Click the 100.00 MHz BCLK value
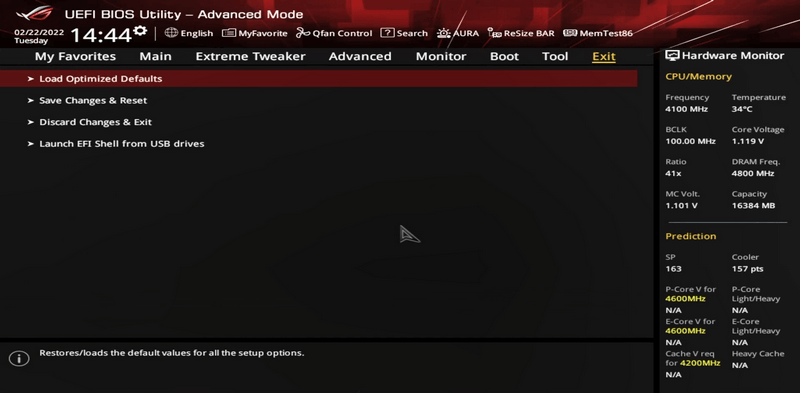800x393 pixels. pyautogui.click(x=690, y=141)
